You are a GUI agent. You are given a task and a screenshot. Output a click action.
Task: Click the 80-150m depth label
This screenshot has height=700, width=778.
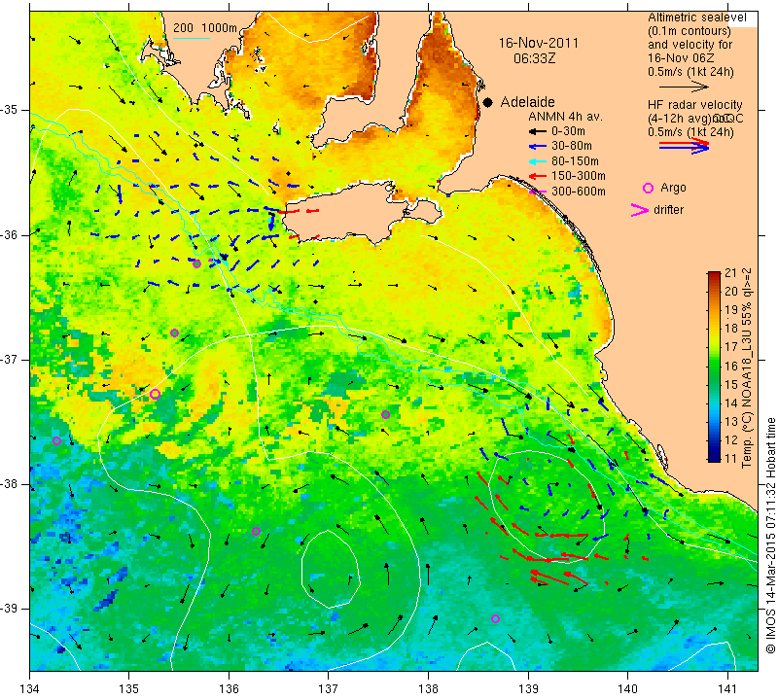coord(575,161)
